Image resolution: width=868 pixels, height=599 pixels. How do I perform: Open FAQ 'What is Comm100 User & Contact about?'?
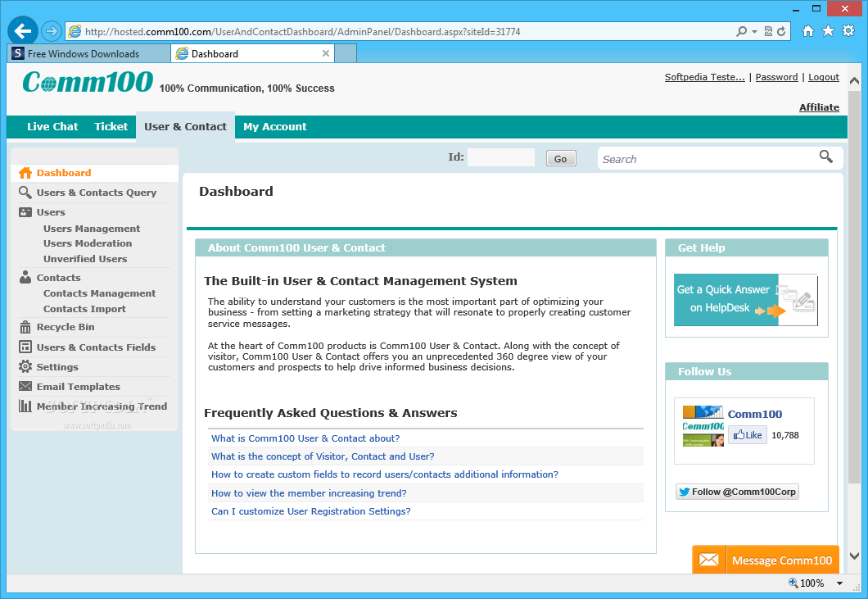click(305, 438)
